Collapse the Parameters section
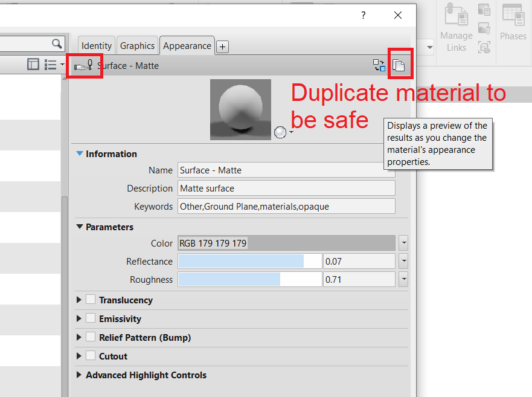This screenshot has height=397, width=532. point(79,227)
